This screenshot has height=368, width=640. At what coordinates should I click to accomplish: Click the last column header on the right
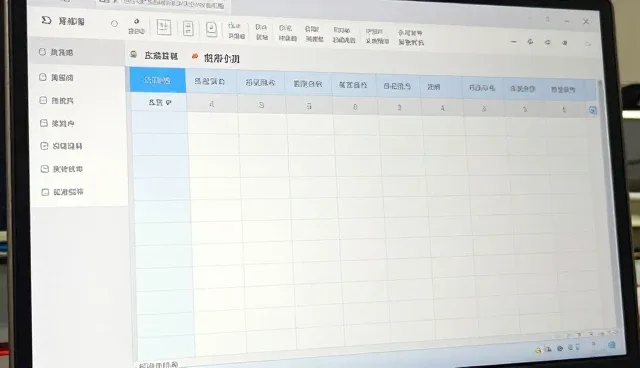coord(564,89)
